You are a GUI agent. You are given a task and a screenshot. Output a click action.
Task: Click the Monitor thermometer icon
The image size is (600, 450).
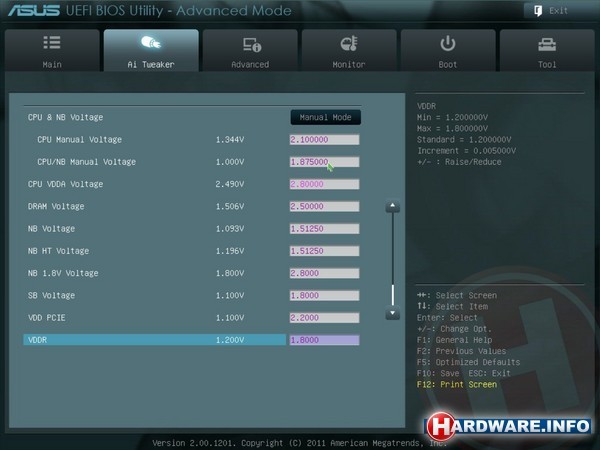(349, 44)
